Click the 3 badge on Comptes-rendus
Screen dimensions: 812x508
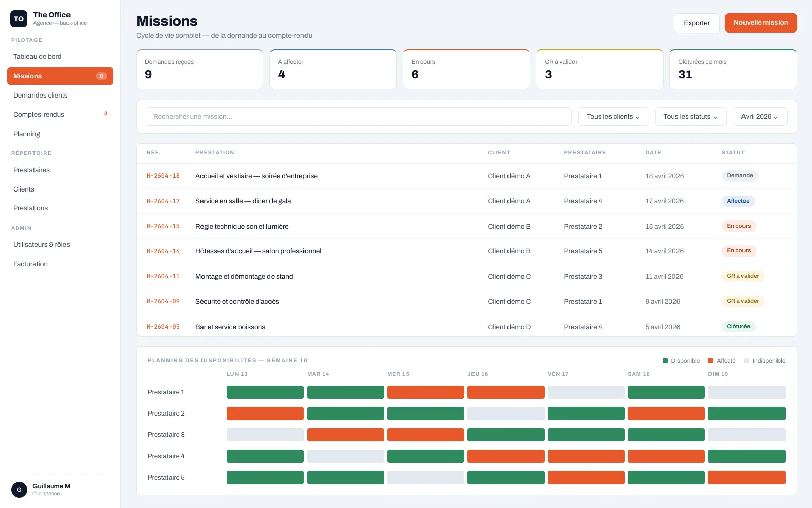tap(106, 114)
